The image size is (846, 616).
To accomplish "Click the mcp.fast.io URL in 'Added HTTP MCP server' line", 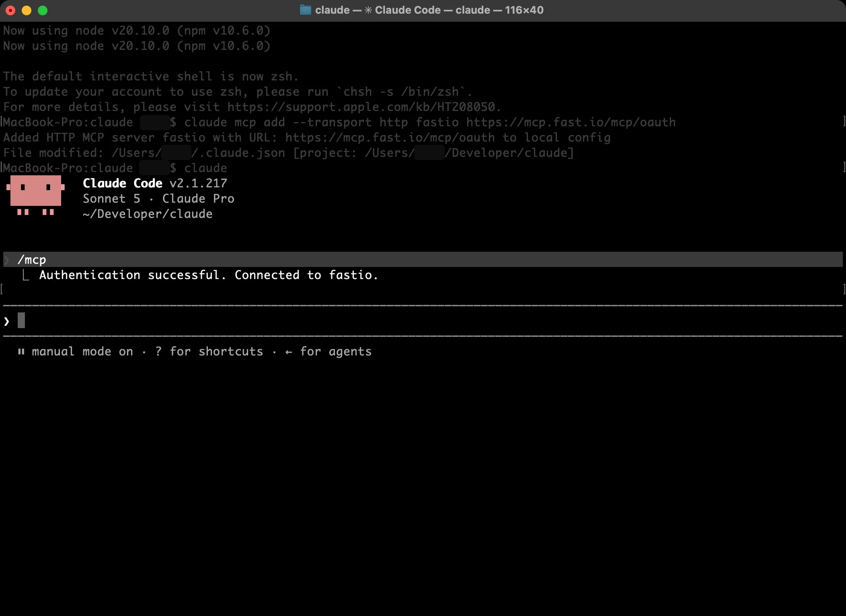I will click(x=390, y=138).
